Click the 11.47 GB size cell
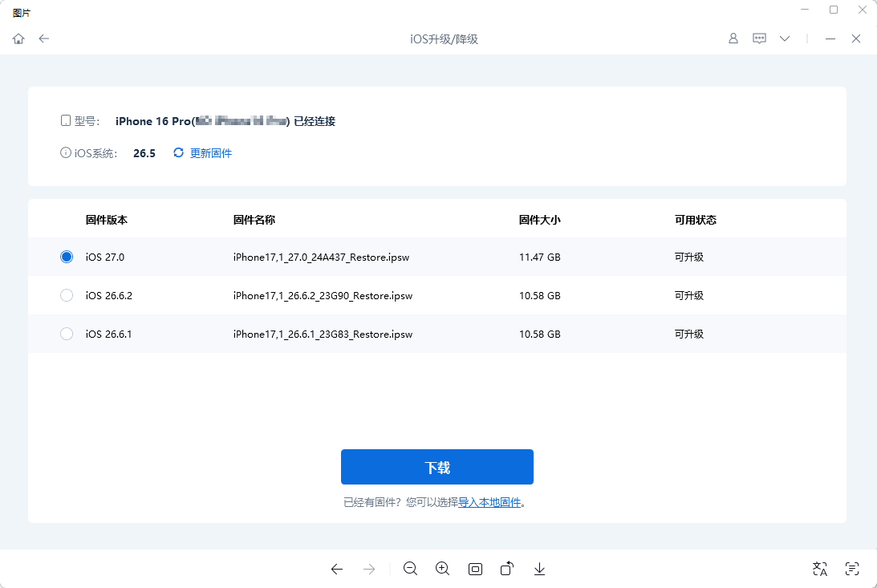This screenshot has height=588, width=877. [540, 258]
